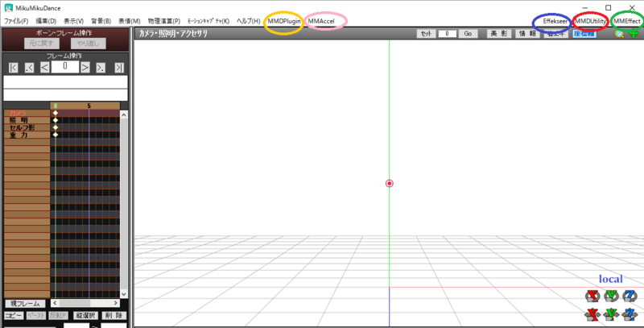
Task: Open the 背景(B) menu
Action: pyautogui.click(x=101, y=21)
